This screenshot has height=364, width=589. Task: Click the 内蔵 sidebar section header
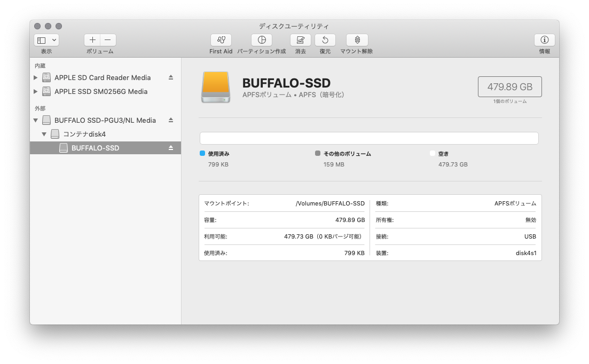click(40, 66)
